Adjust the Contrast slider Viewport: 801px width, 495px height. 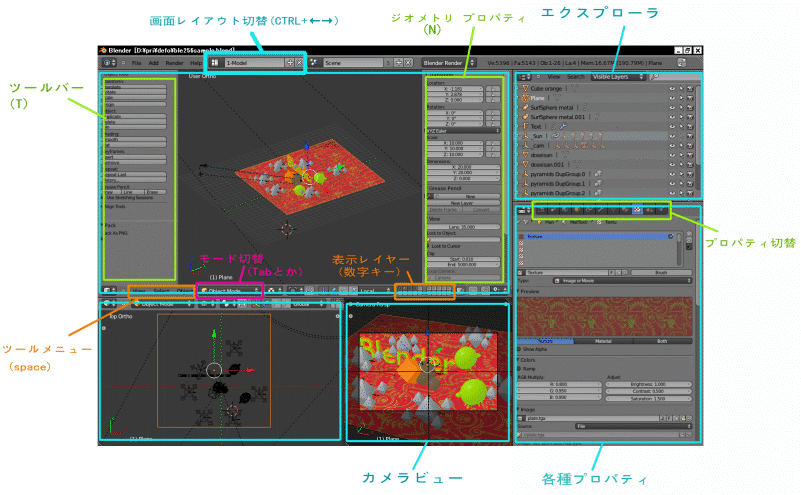(x=648, y=391)
